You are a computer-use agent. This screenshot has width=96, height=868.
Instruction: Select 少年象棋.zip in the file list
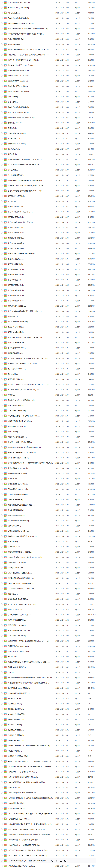pos(48,170)
